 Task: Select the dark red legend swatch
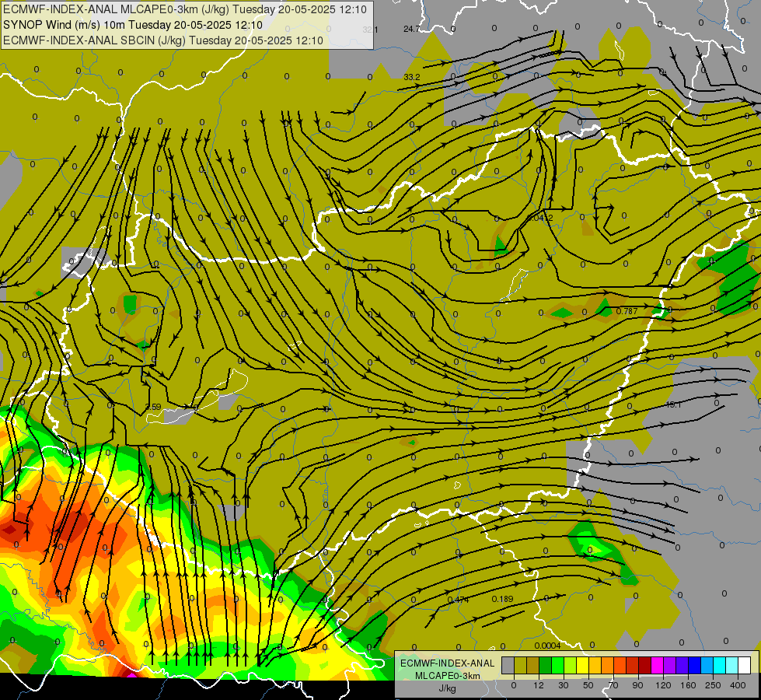pos(645,666)
